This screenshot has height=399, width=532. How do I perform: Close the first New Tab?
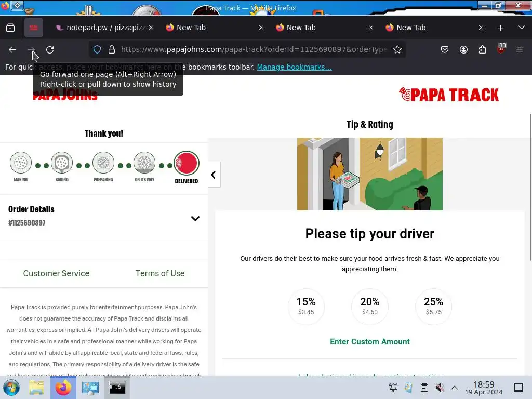[x=261, y=28]
